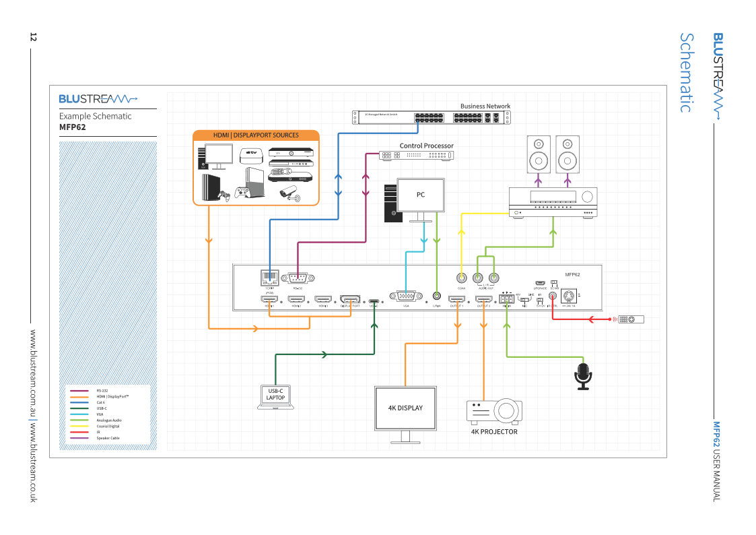Click the Schematic page title
756x535 pixels.
(x=687, y=73)
